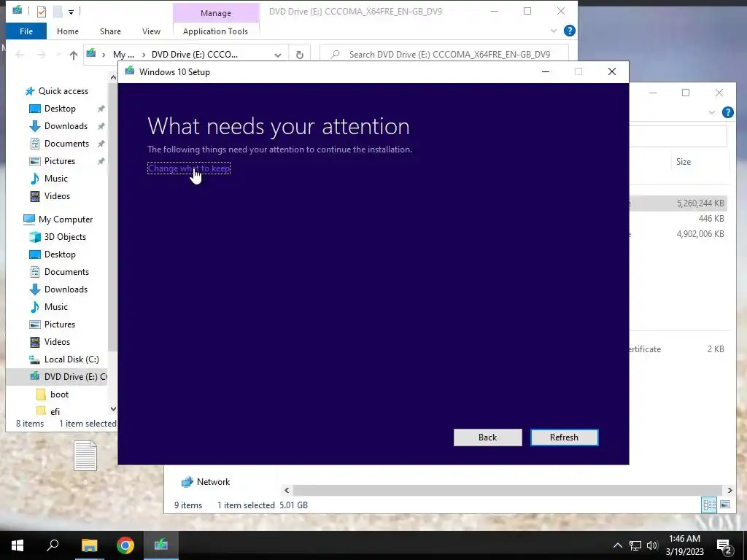
Task: Select the 5,260,244 KB file row
Action: (x=678, y=203)
